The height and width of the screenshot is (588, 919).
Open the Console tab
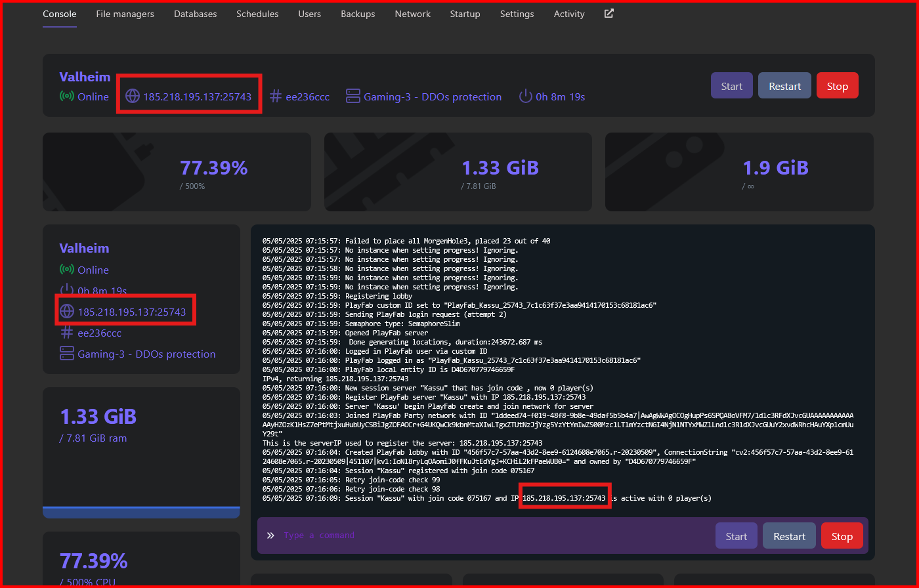click(x=60, y=14)
